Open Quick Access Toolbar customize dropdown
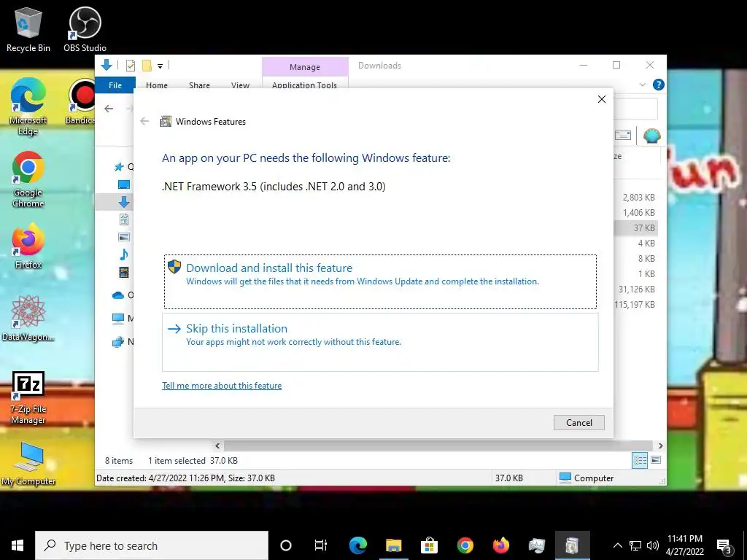 point(160,66)
